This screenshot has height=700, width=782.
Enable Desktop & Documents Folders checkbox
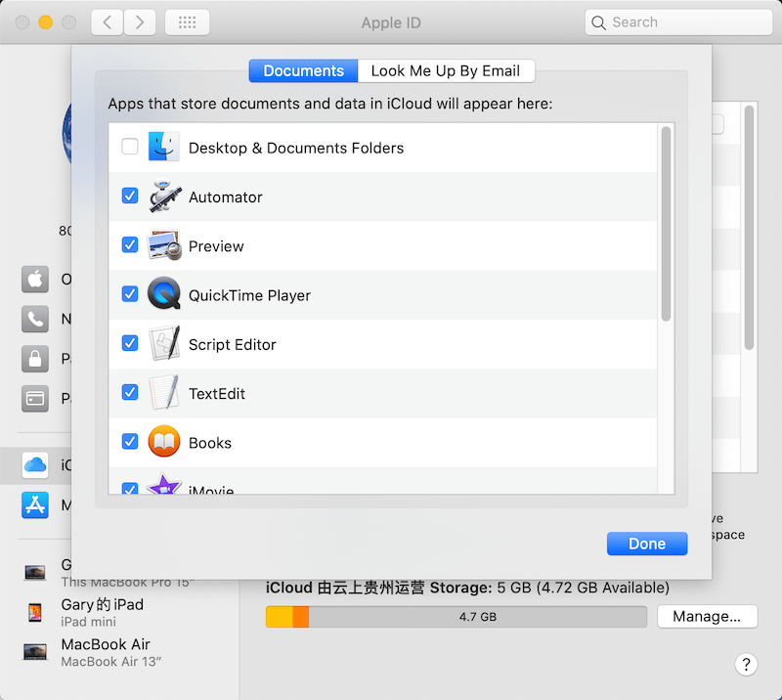pos(130,147)
